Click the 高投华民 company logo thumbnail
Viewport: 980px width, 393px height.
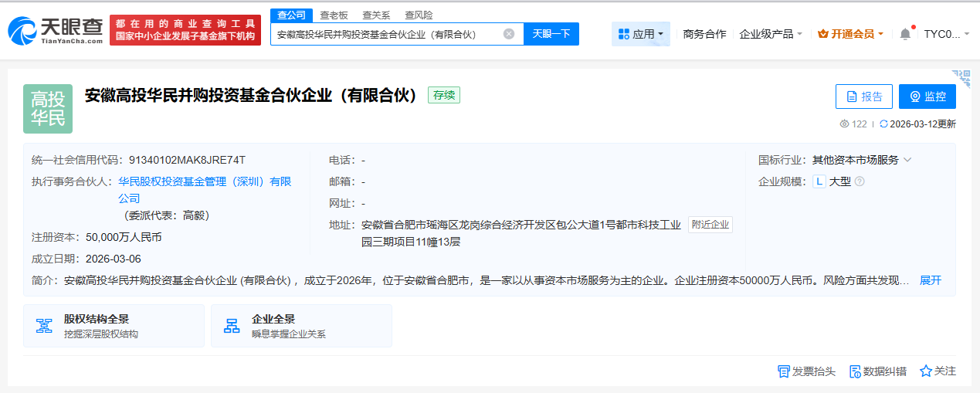click(x=48, y=108)
